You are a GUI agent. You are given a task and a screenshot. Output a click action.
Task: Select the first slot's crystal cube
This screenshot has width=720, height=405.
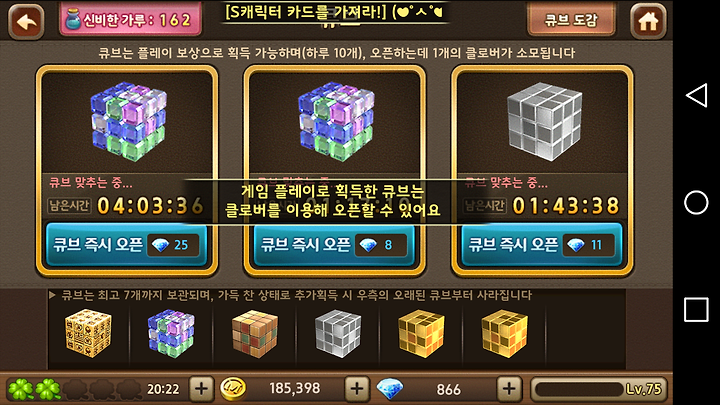coord(129,121)
